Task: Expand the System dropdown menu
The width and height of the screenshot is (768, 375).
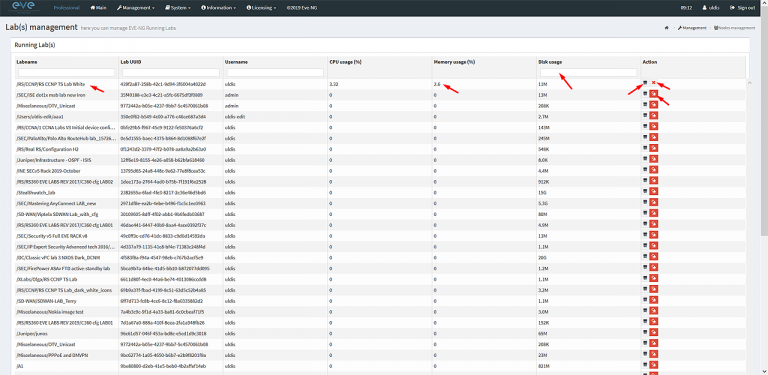Action: [178, 8]
